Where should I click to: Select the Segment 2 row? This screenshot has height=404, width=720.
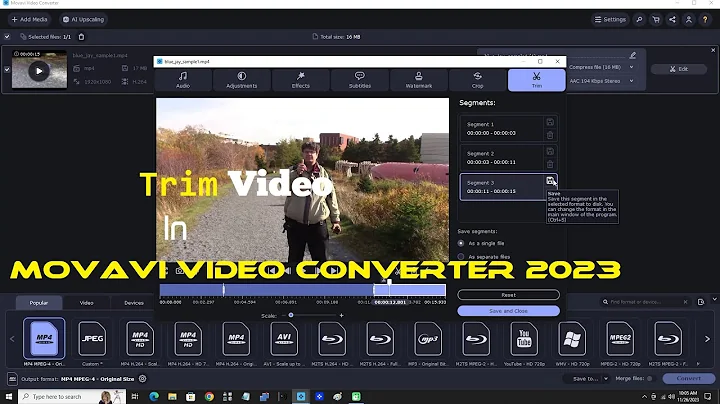click(x=503, y=157)
